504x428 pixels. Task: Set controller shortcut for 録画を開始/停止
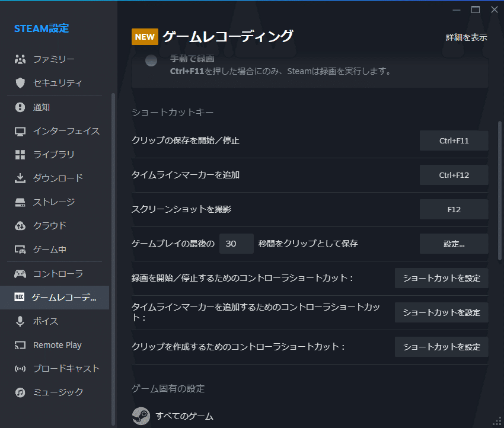(441, 278)
